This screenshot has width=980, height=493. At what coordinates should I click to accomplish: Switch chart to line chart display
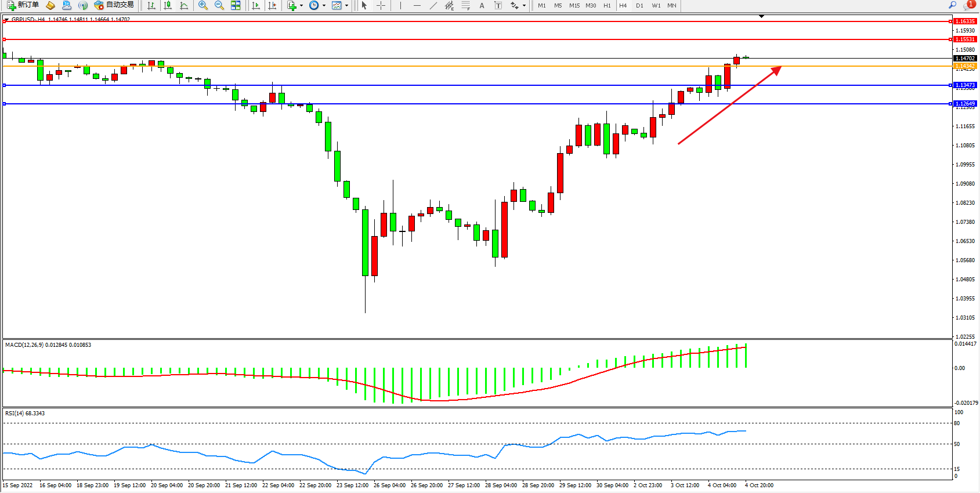click(x=184, y=5)
